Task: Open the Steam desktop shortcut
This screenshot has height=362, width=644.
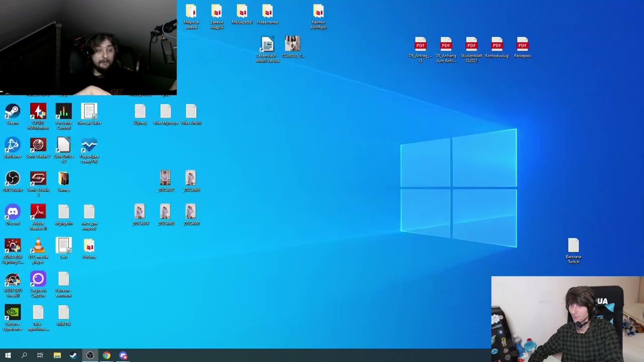Action: click(x=13, y=114)
